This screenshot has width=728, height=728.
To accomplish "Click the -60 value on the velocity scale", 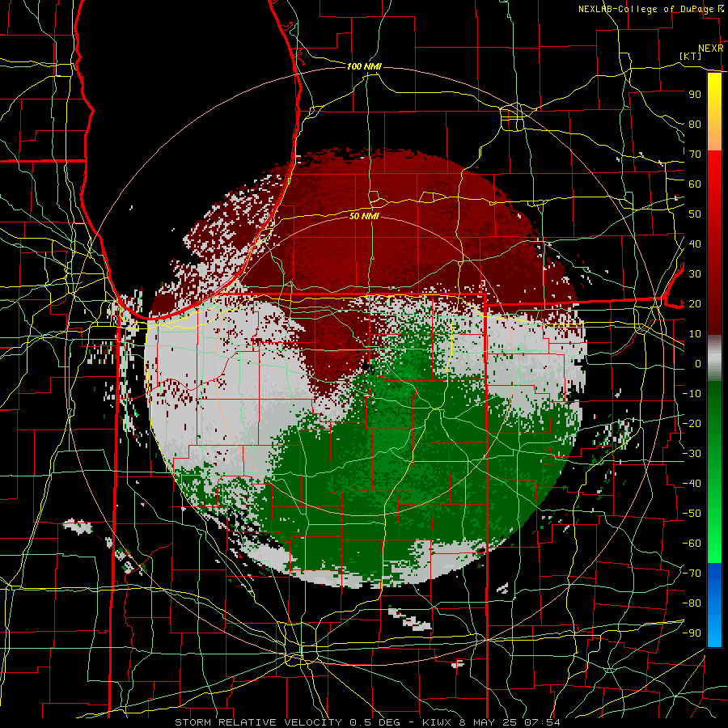I will 692,544.
